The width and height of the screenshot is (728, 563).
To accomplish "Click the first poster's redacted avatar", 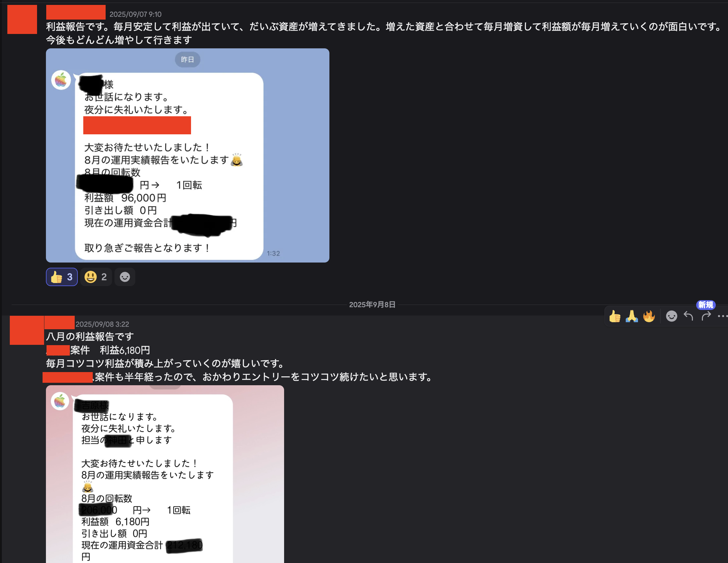I will pos(22,19).
